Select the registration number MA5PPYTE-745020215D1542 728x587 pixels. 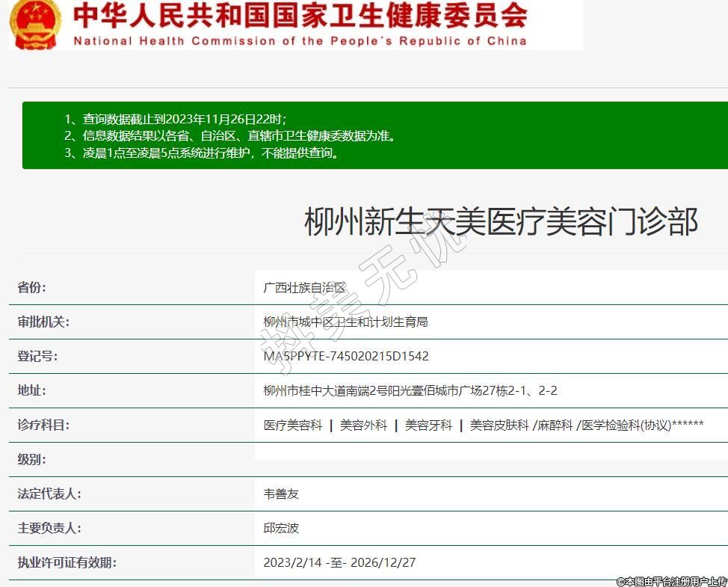click(x=346, y=357)
